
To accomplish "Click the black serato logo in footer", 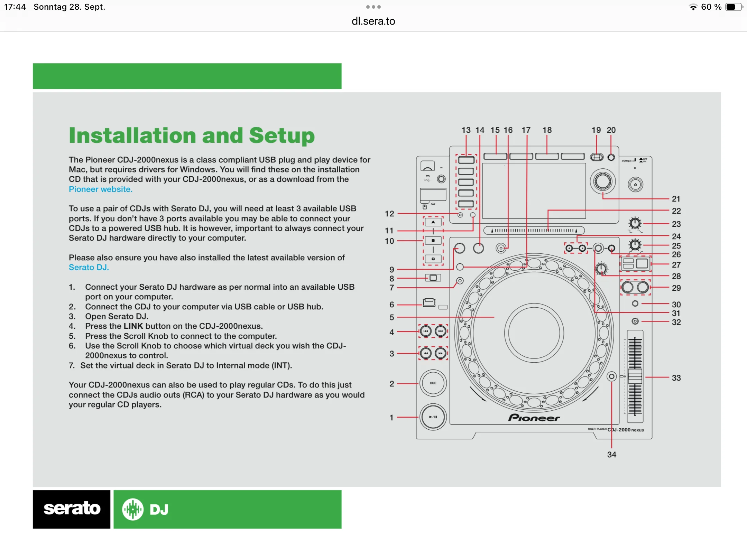I will pyautogui.click(x=72, y=509).
